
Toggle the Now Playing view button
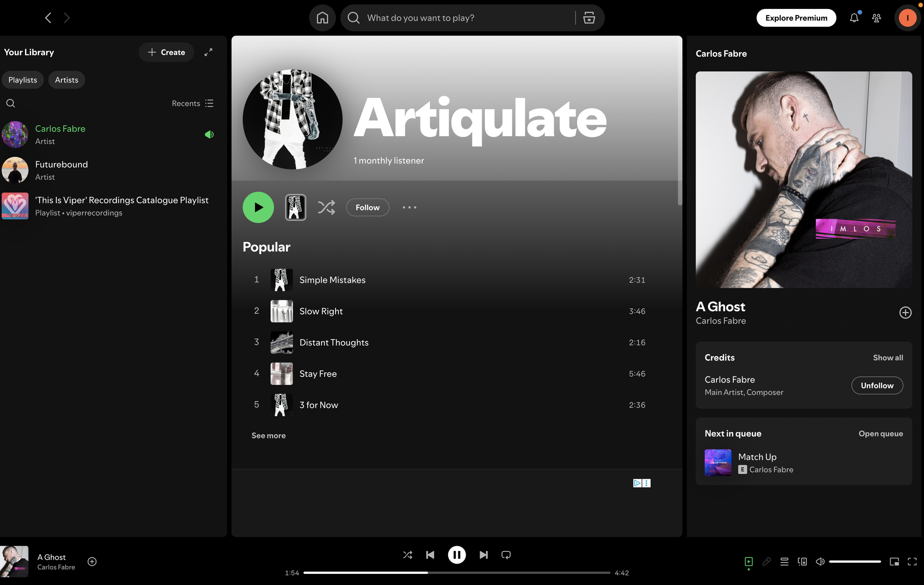(748, 562)
